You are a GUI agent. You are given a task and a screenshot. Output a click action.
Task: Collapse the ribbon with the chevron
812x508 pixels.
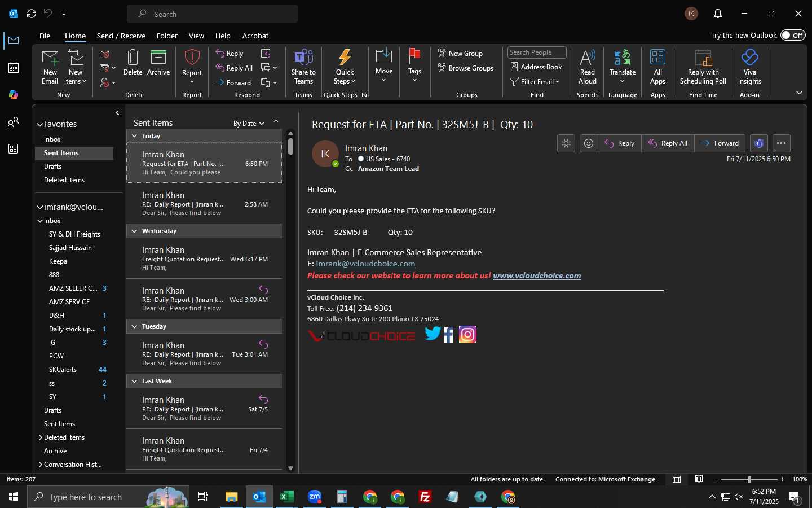(799, 93)
